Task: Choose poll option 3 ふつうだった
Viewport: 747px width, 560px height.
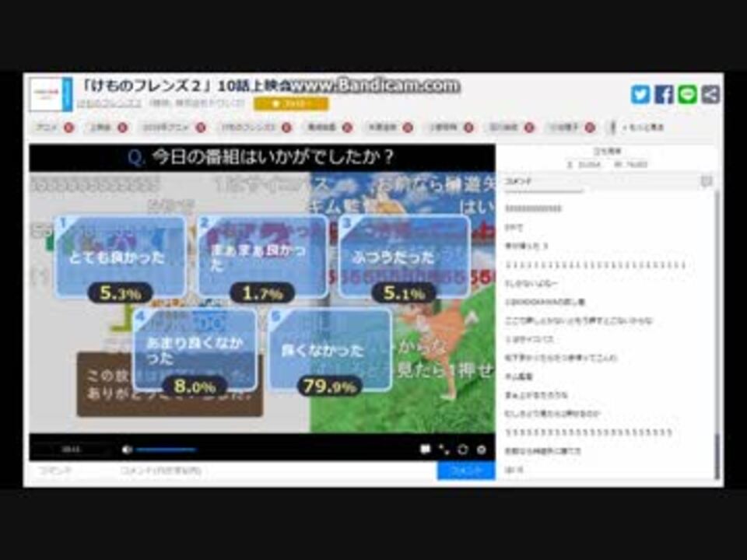Action: click(404, 256)
